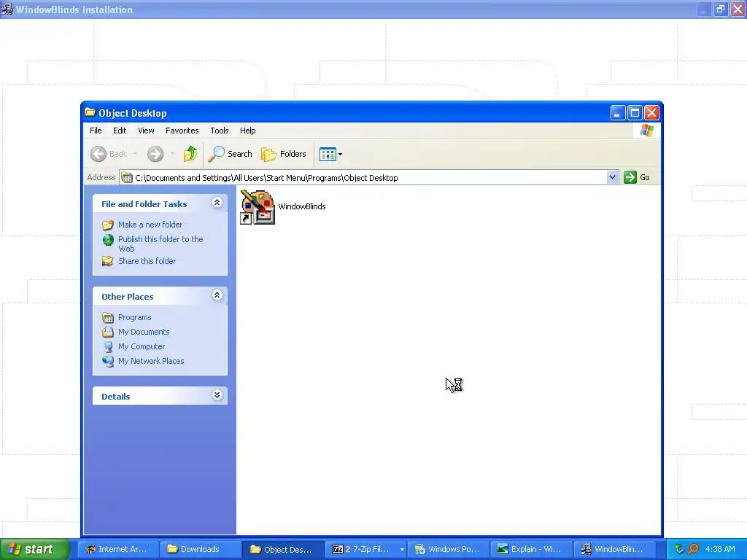Click the WindowBlinds Installation title icon
Viewport: 747px width, 560px height.
coord(7,9)
